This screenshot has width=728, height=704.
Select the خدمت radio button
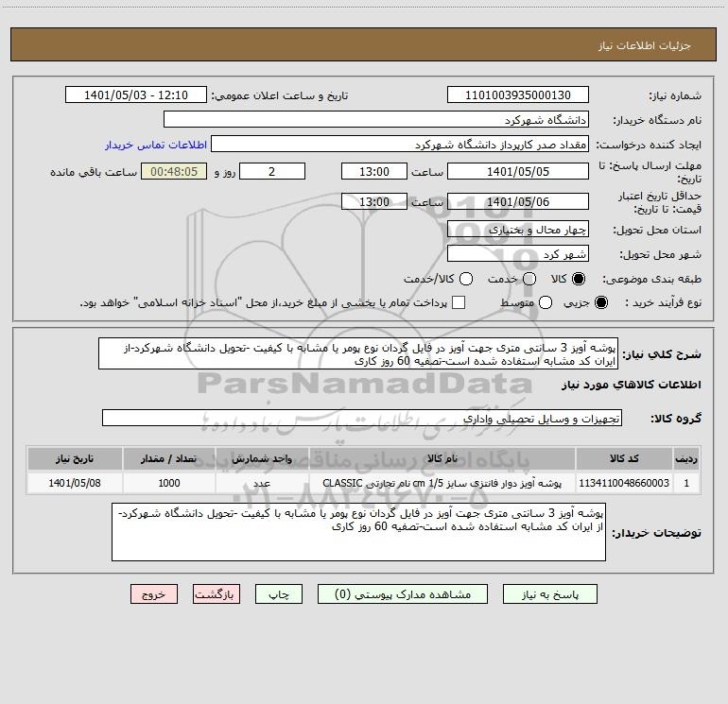coord(529,279)
